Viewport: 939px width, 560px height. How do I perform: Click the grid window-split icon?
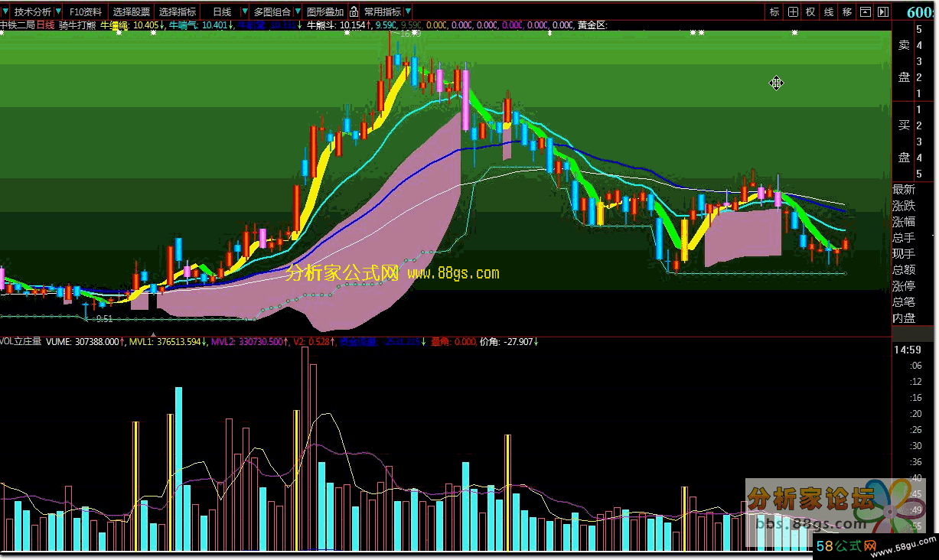(x=793, y=11)
